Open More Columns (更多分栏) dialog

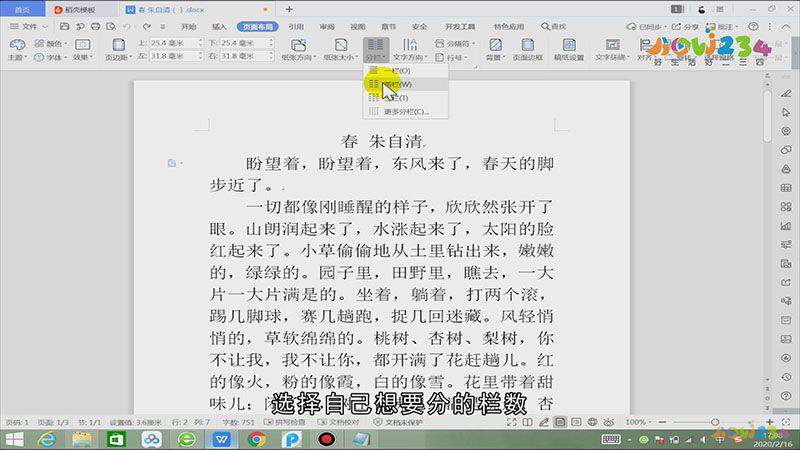(x=406, y=111)
